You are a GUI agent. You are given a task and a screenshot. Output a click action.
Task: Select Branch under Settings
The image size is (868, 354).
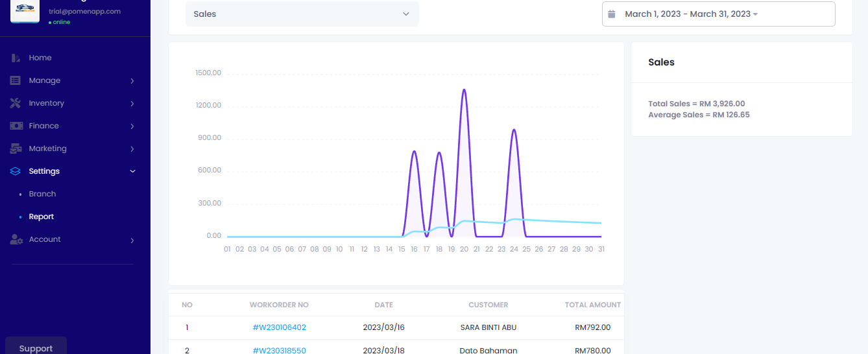click(42, 194)
